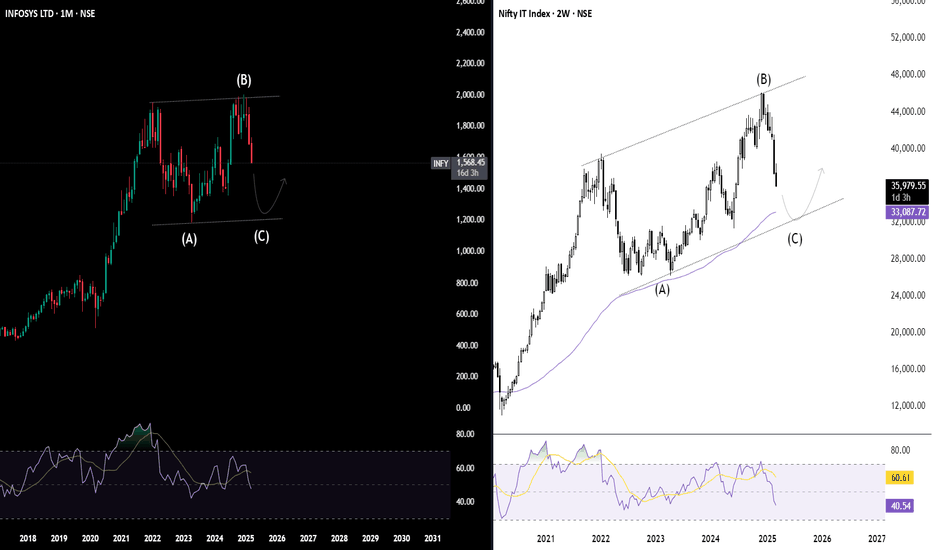The height and width of the screenshot is (550, 932).
Task: Click 2027 on the Nifty IT time axis
Action: [877, 539]
